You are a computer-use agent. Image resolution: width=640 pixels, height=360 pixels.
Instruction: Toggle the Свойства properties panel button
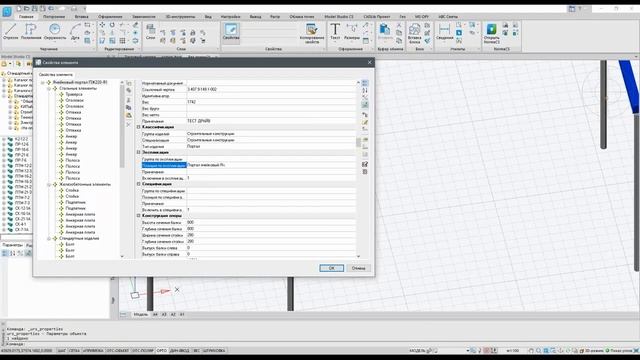point(231,32)
